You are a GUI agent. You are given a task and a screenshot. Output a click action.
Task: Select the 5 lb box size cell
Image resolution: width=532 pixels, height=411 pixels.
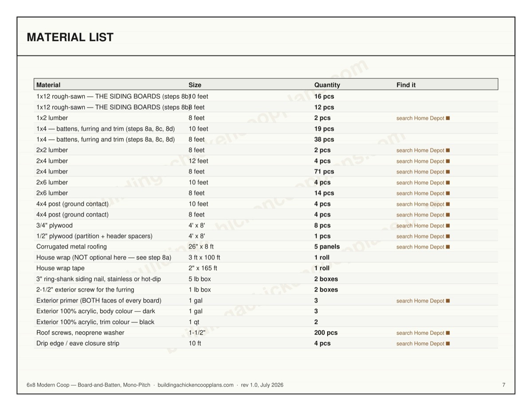point(199,279)
